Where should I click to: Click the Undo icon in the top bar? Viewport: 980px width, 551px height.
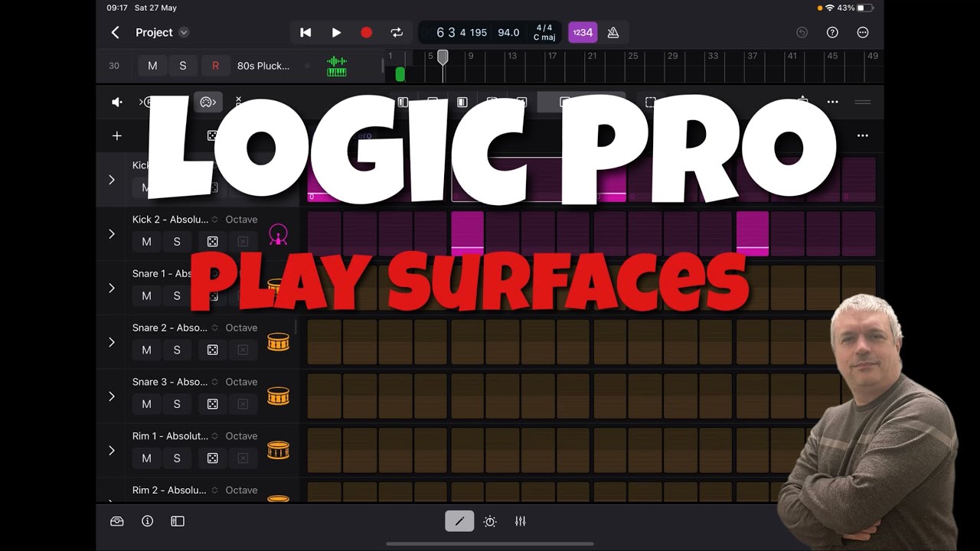802,32
